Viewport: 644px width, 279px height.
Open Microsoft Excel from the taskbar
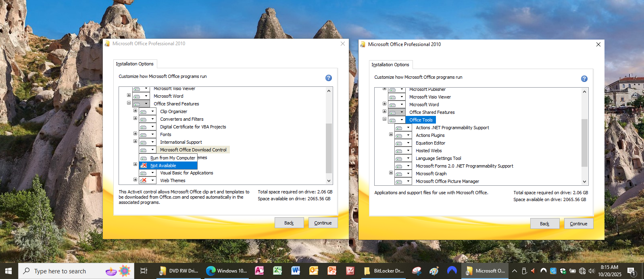pyautogui.click(x=277, y=271)
